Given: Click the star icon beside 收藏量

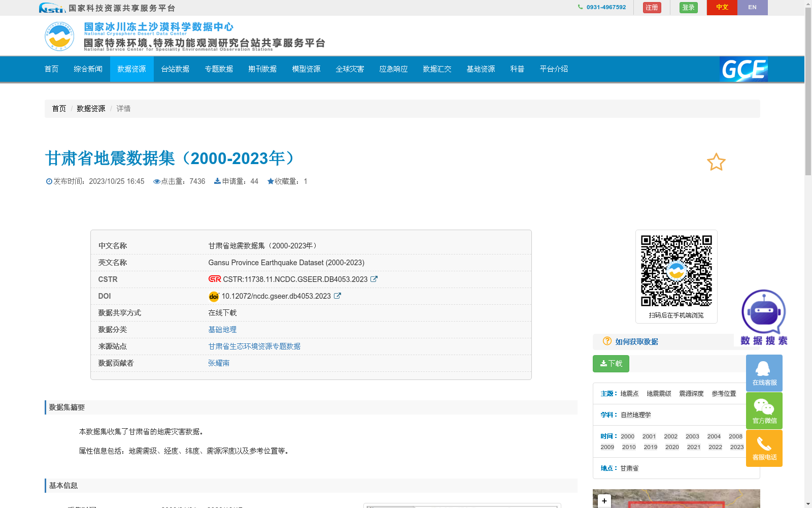Looking at the screenshot, I should (x=270, y=181).
